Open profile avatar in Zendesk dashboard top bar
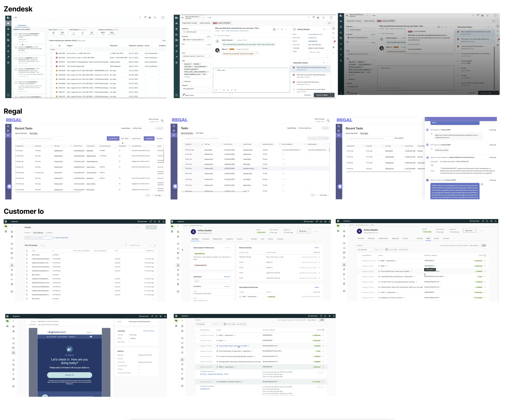This screenshot has height=420, width=507. 163,18
